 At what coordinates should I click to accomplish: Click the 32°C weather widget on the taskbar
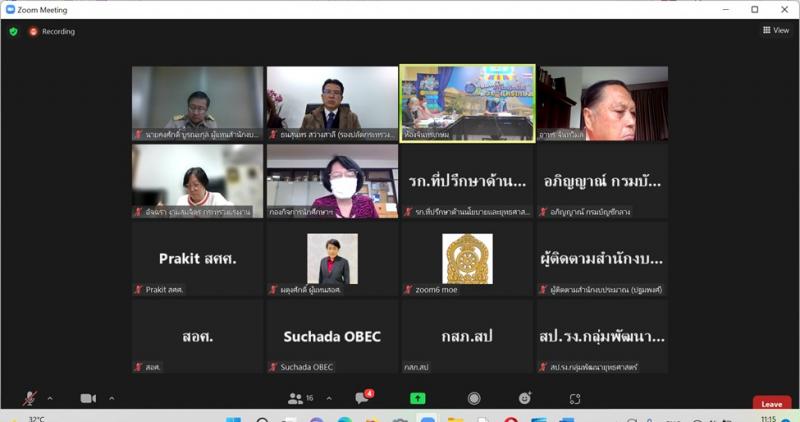37,419
